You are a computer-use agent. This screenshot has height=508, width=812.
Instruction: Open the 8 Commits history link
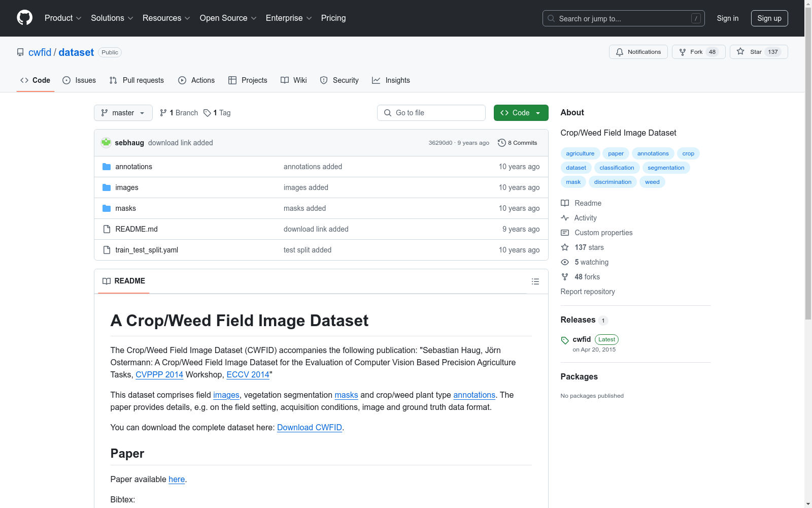click(x=518, y=143)
